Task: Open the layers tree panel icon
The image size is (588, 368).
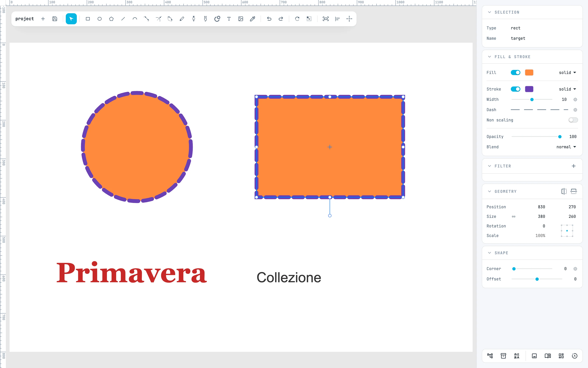Action: pos(490,356)
